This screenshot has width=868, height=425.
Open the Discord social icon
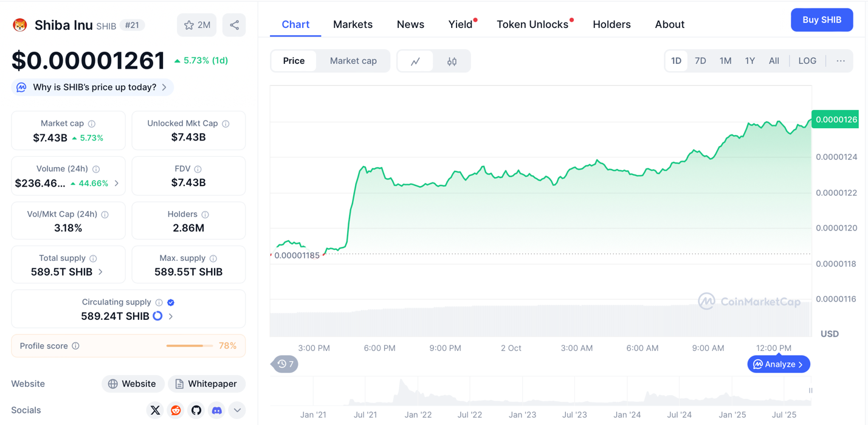click(217, 410)
